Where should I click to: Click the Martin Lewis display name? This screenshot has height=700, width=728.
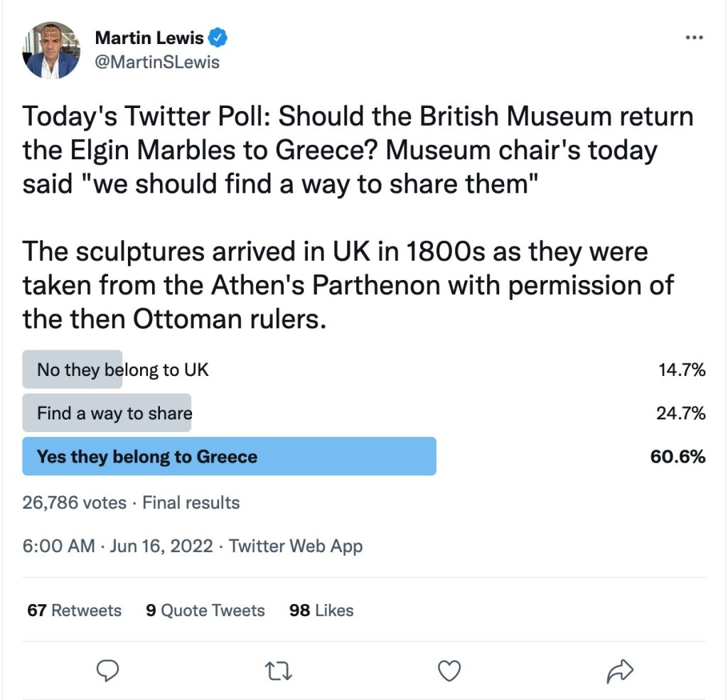[149, 36]
